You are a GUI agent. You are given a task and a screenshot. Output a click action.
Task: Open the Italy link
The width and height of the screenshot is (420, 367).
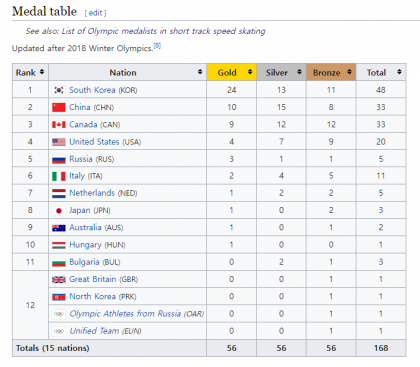click(x=77, y=176)
